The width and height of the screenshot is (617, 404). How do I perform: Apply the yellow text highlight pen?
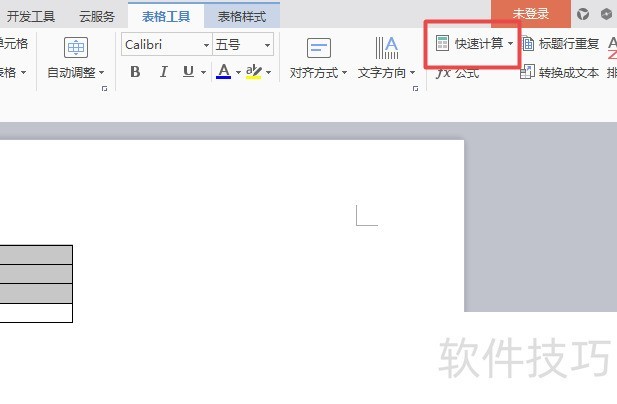click(x=254, y=72)
